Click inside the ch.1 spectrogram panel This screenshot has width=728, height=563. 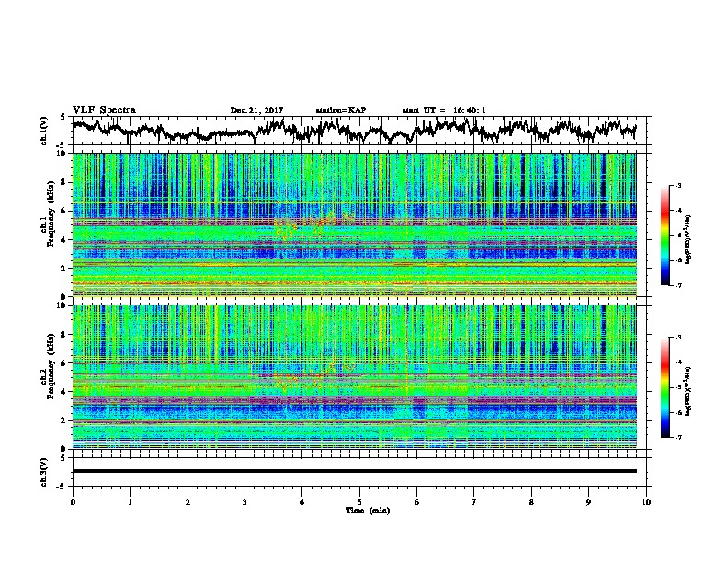pyautogui.click(x=354, y=224)
